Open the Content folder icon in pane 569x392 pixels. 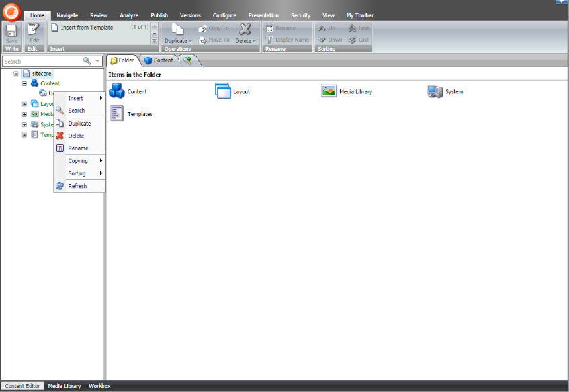(x=116, y=91)
